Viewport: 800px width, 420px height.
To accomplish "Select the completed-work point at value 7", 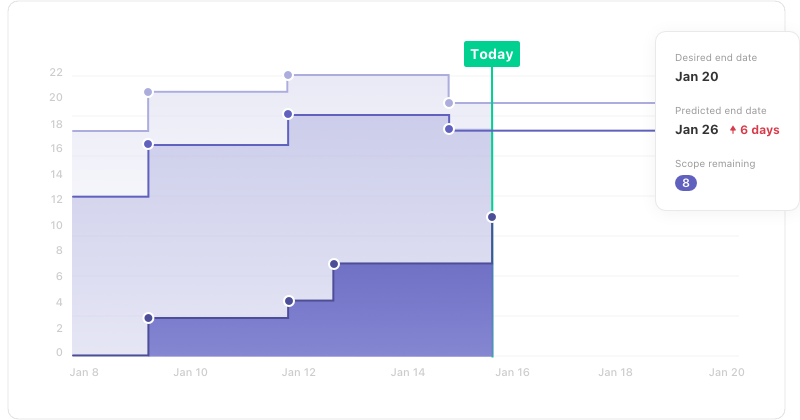I will 334,264.
